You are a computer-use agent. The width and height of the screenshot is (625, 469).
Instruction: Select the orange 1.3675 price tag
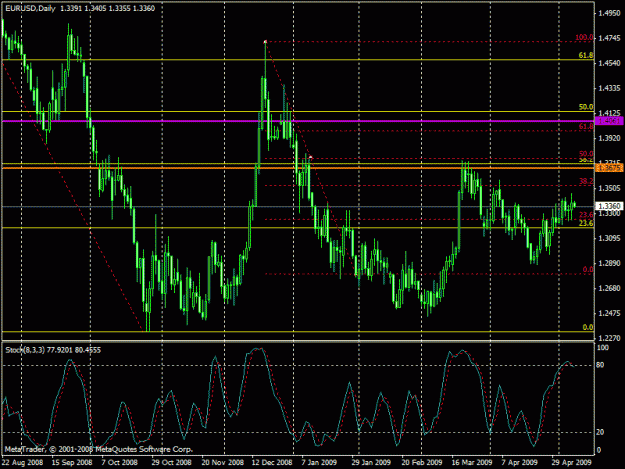pyautogui.click(x=609, y=168)
